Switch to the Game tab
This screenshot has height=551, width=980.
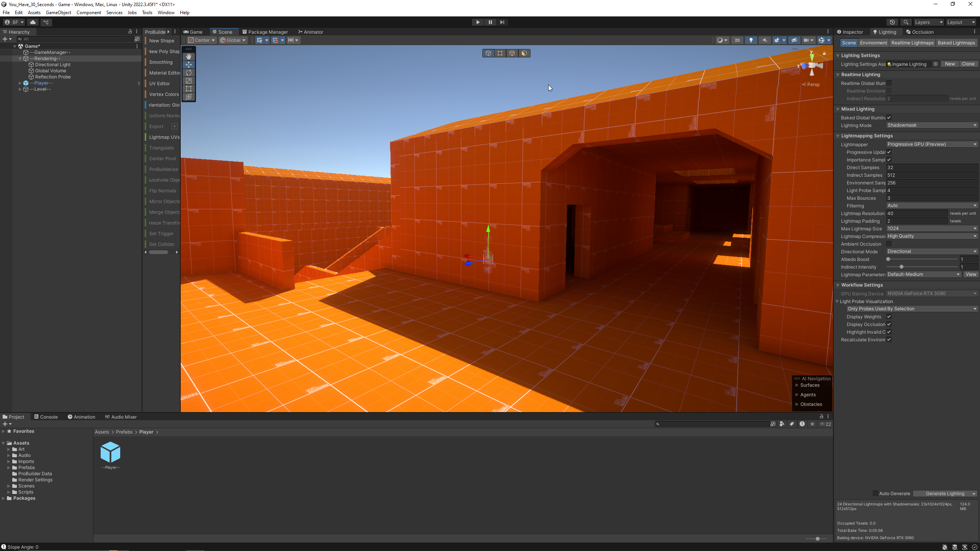coord(193,32)
